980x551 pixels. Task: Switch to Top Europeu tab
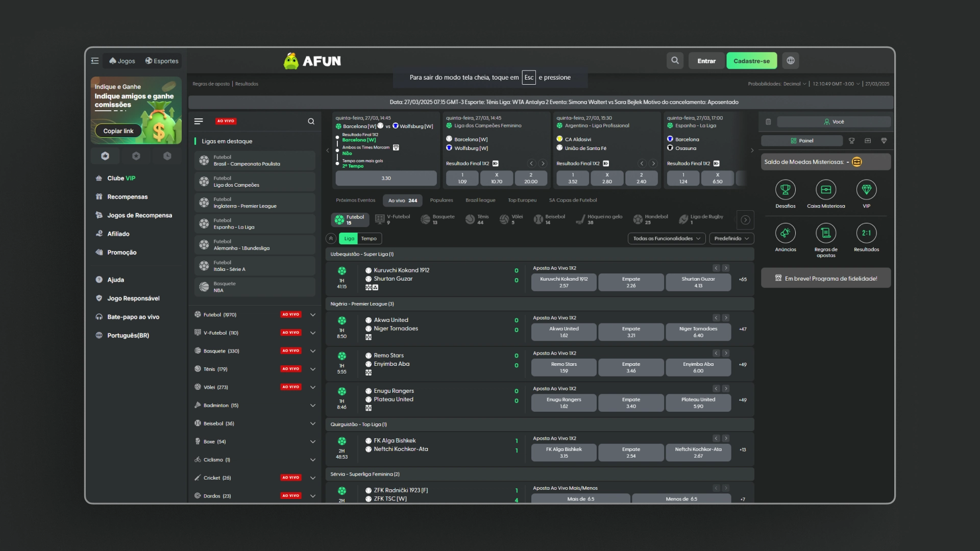(x=522, y=201)
